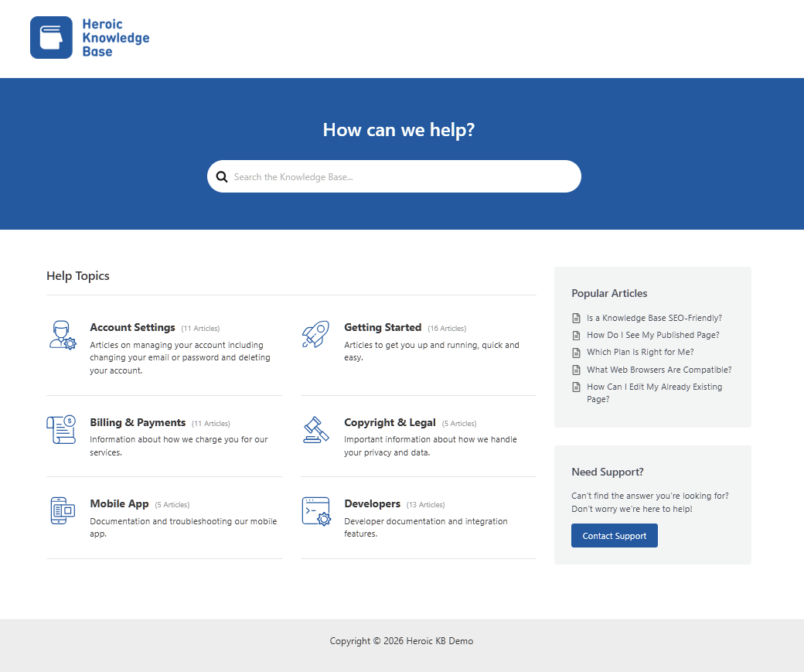Click the Mobile App phone icon

(x=63, y=510)
